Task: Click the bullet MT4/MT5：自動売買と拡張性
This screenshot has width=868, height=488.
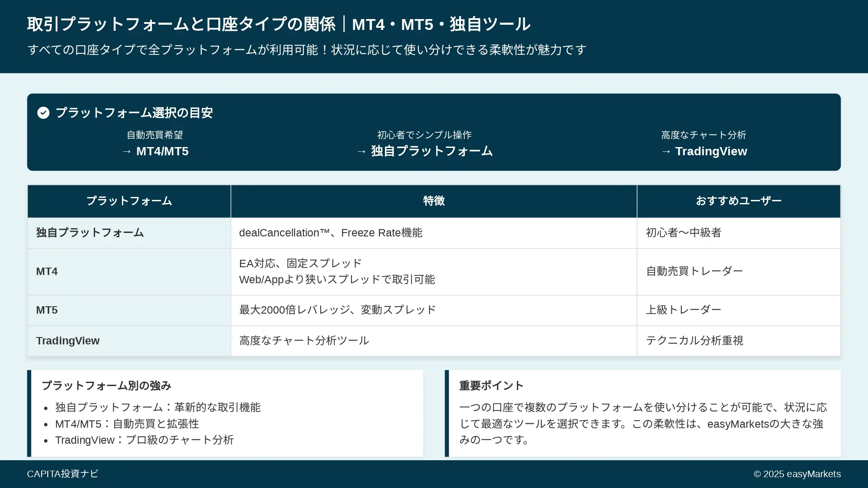Action: 127,424
